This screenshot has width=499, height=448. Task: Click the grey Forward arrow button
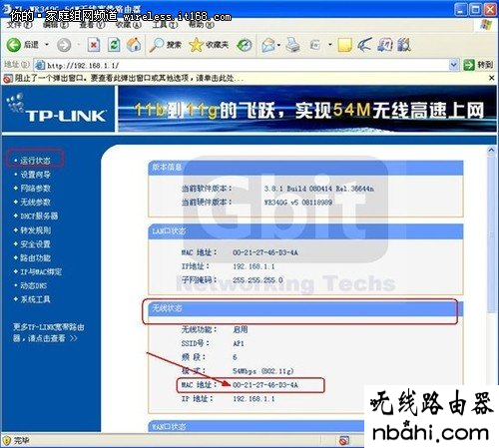(64, 45)
